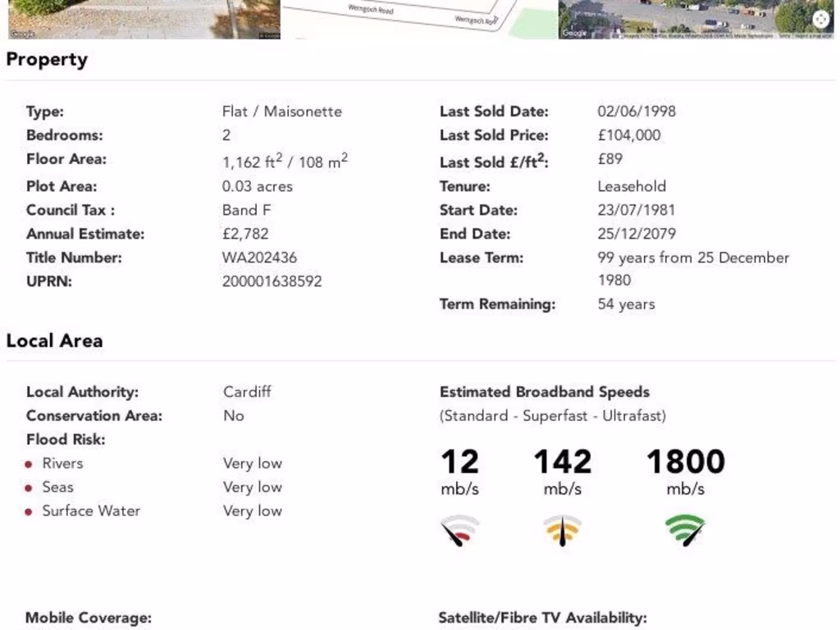
Task: Click the UPRN value 200001638592
Action: (x=272, y=281)
